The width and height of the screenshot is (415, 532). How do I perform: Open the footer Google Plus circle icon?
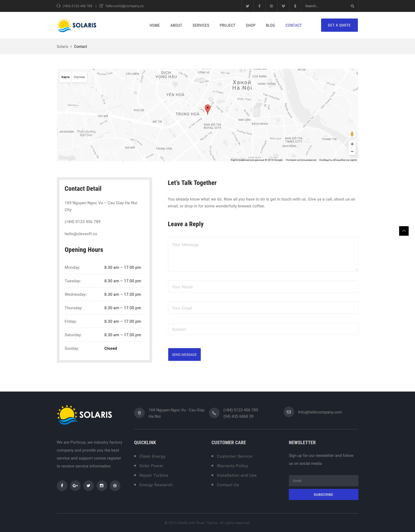[x=75, y=486]
